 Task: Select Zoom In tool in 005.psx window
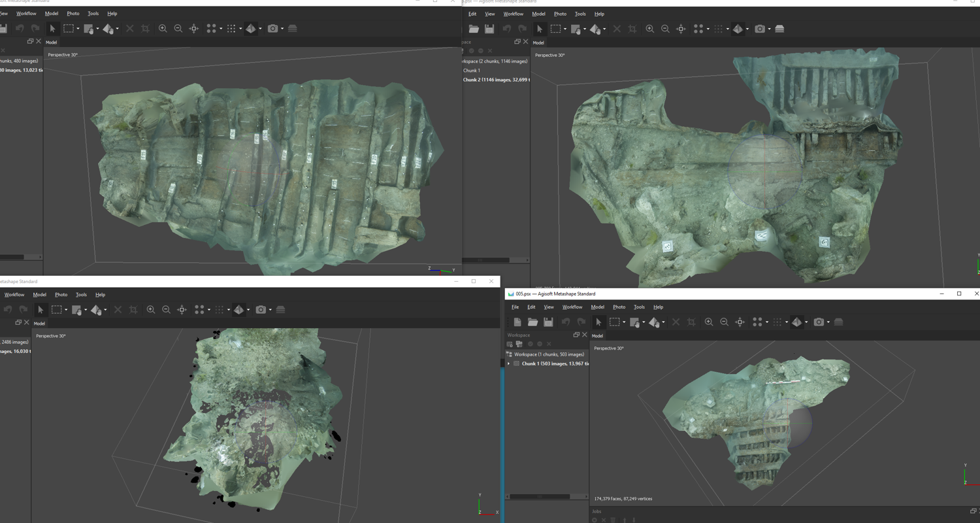709,322
